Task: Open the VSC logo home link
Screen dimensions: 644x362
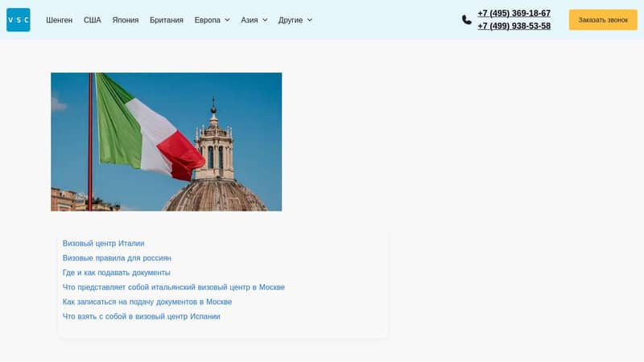Action: click(18, 19)
